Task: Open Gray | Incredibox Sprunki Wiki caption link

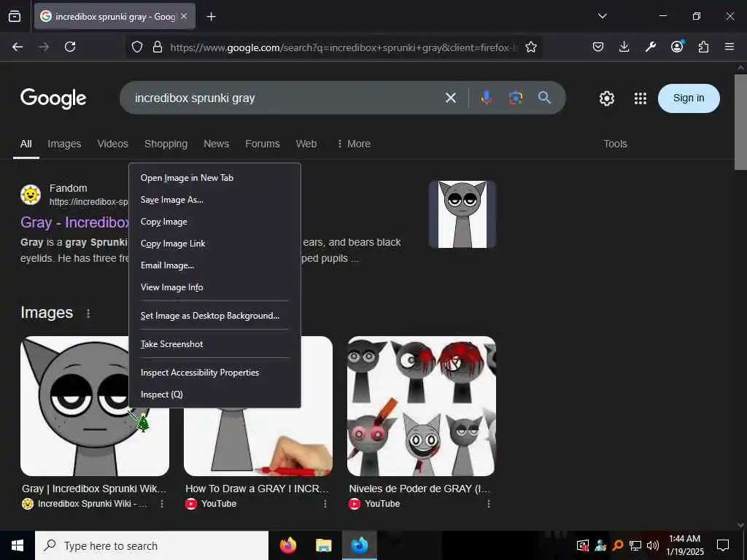Action: click(x=94, y=489)
